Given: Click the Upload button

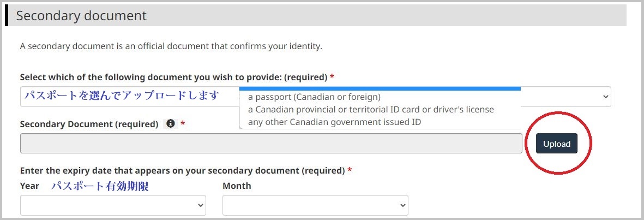Looking at the screenshot, I should (x=557, y=144).
